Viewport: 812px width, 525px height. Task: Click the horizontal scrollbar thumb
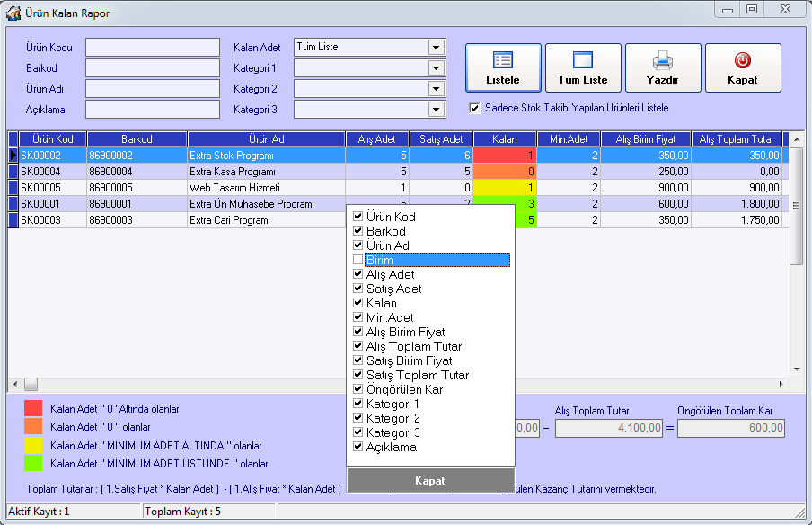[x=31, y=384]
